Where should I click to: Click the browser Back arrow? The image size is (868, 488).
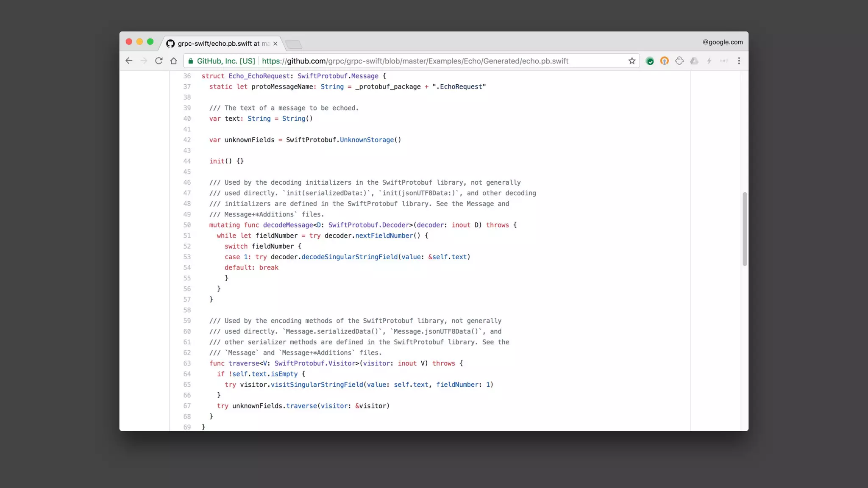[129, 61]
